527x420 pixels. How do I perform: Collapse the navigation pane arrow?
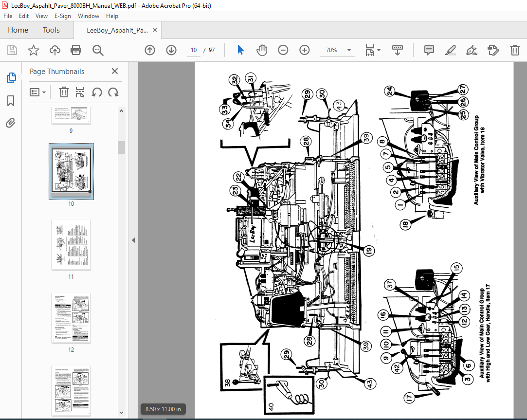(133, 240)
